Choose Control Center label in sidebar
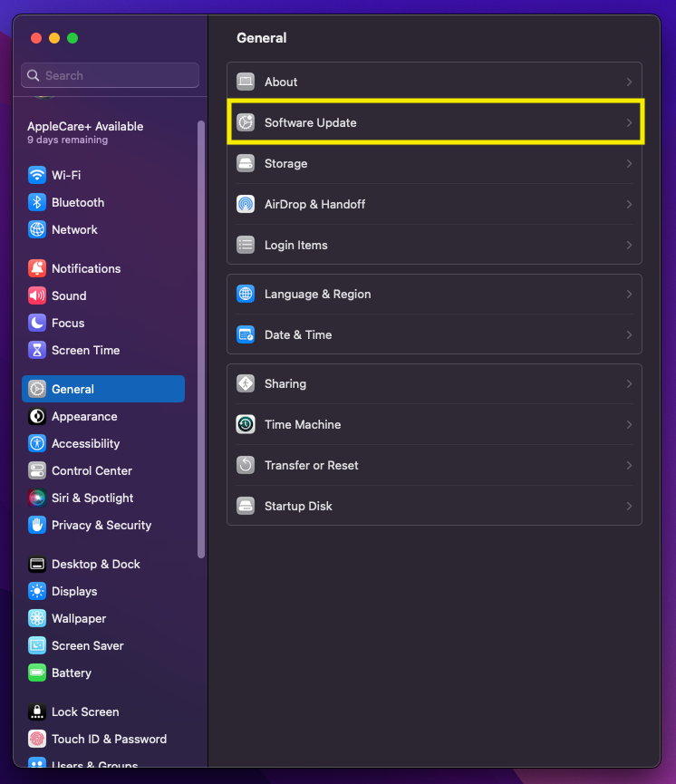 coord(92,471)
